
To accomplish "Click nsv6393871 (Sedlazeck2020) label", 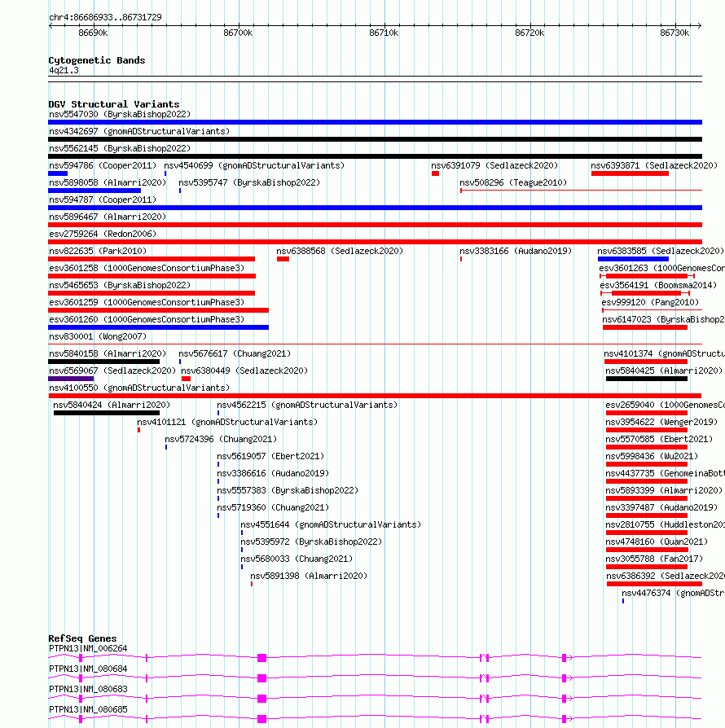I will pos(654,166).
